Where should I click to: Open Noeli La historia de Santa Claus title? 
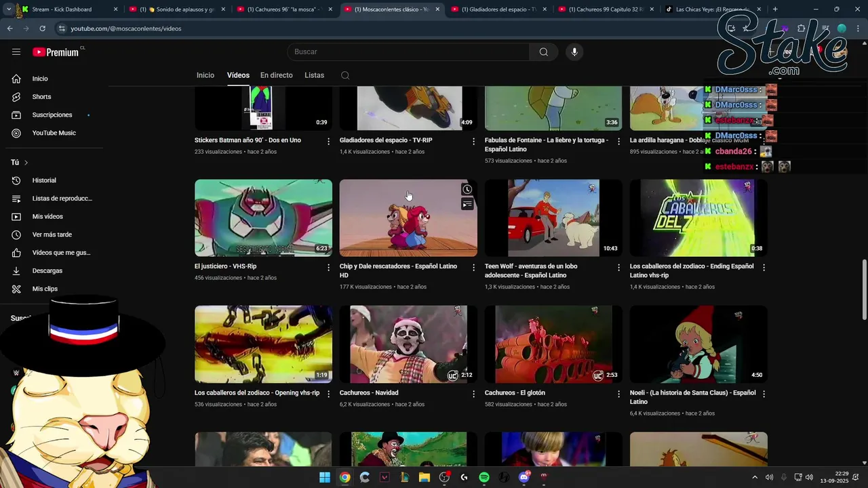(x=692, y=397)
